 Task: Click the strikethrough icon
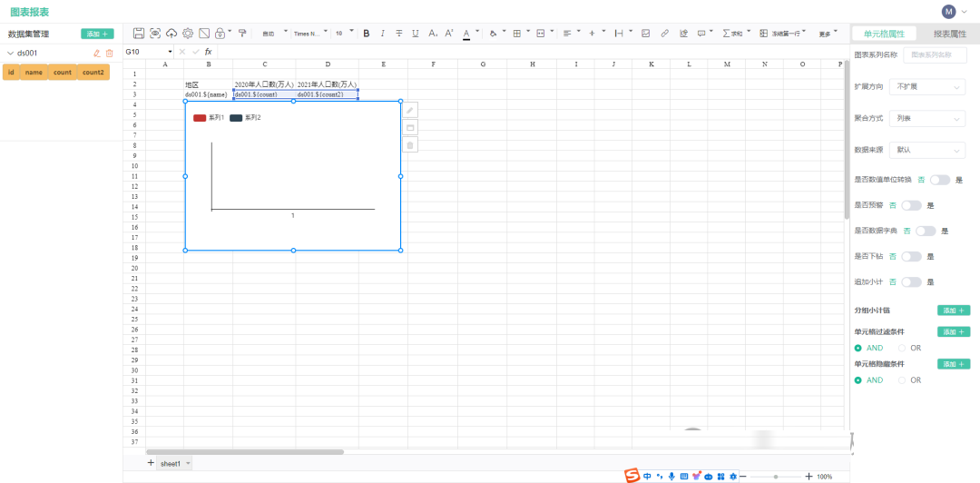click(x=399, y=33)
